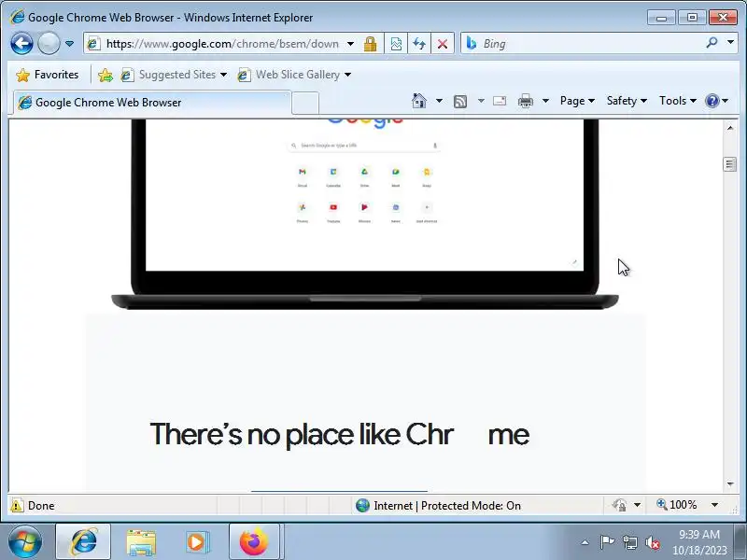Viewport: 747px width, 560px height.
Task: Click the privacy report icon in status bar
Action: tap(619, 505)
